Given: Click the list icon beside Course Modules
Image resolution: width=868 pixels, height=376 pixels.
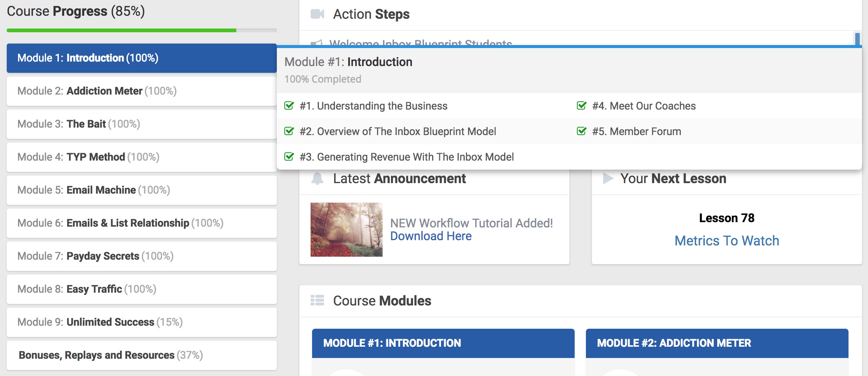Looking at the screenshot, I should pyautogui.click(x=317, y=300).
